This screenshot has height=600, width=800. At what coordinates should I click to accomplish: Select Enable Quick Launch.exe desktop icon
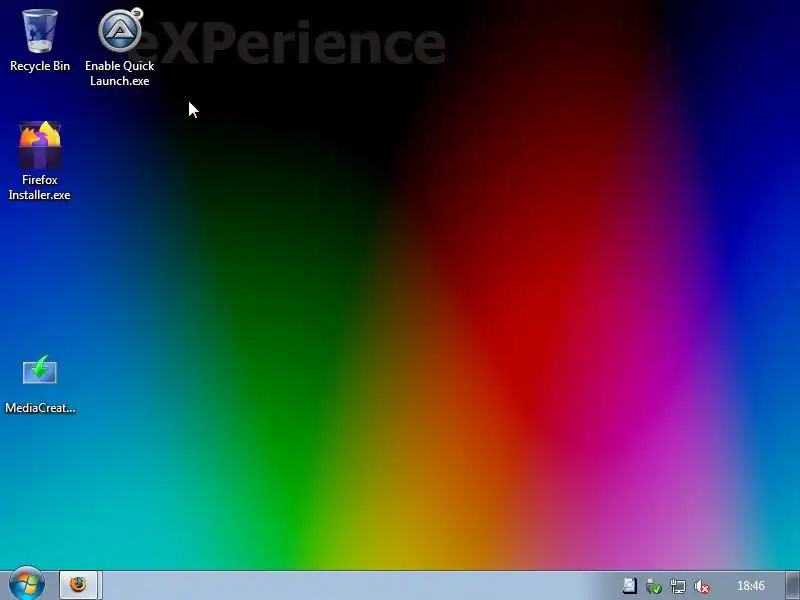(x=119, y=47)
